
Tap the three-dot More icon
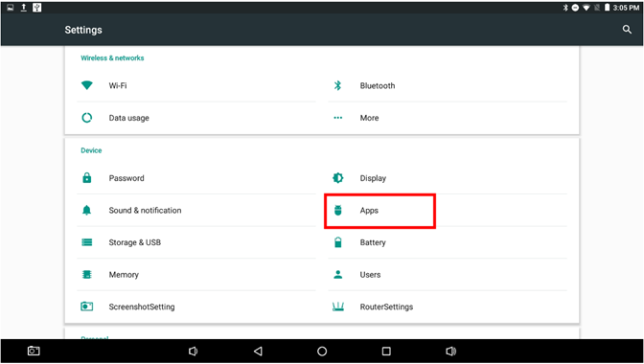click(x=337, y=118)
